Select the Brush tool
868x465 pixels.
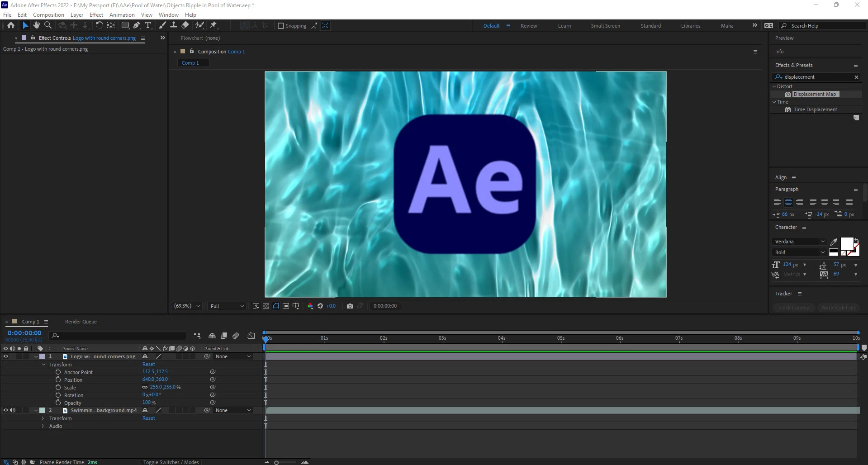pyautogui.click(x=162, y=26)
